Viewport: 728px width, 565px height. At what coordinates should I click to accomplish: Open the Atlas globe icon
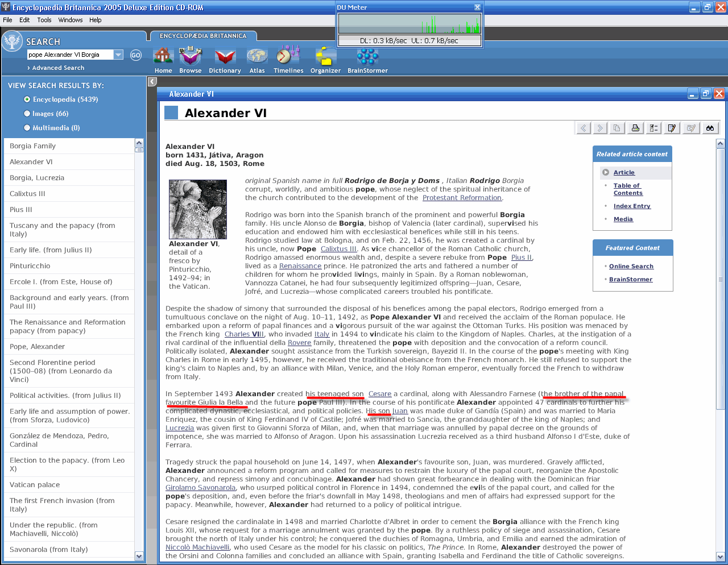click(x=257, y=57)
